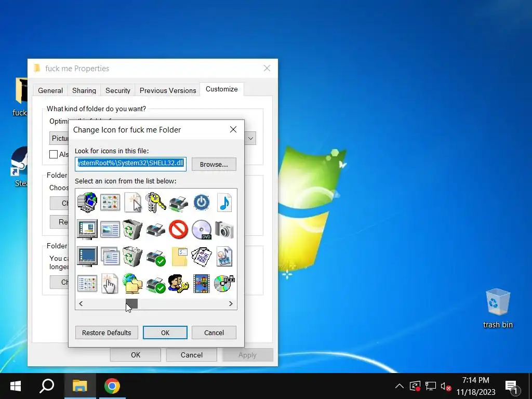532x399 pixels.
Task: Close the Properties window
Action: coord(267,68)
